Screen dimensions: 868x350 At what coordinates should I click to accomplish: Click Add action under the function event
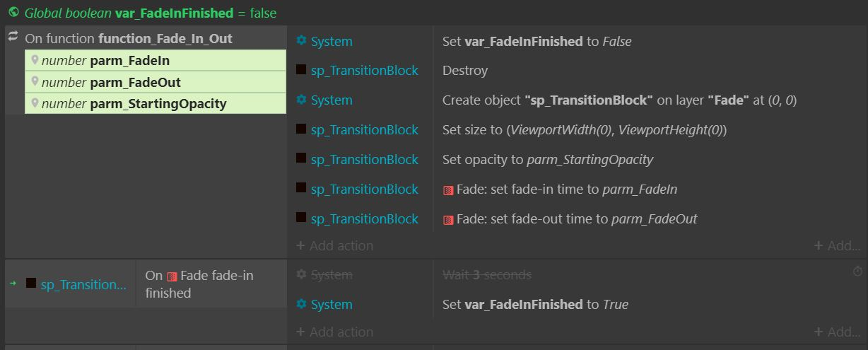coord(334,246)
